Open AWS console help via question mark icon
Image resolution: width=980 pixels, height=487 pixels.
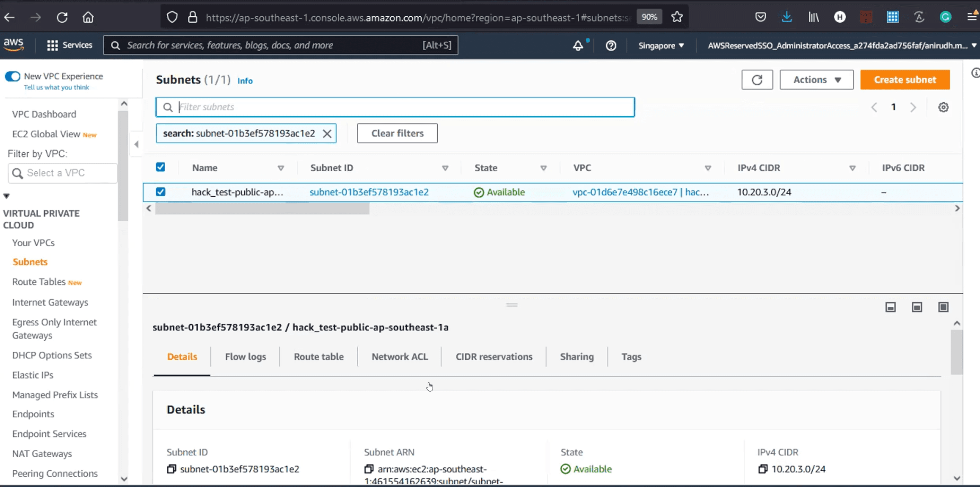[611, 45]
